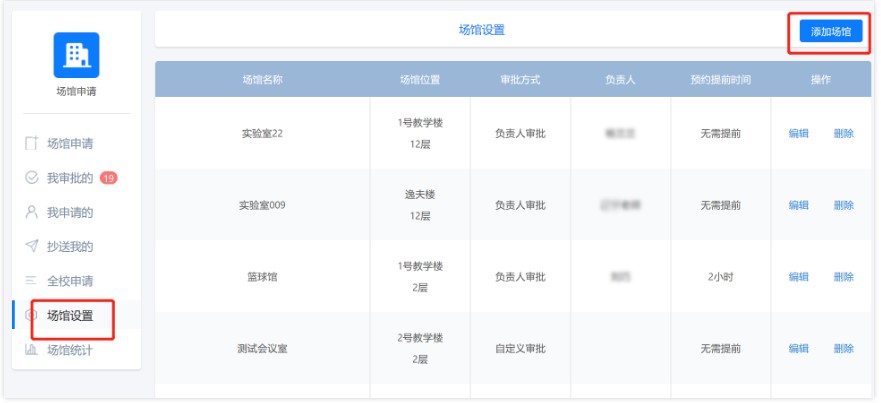Screen dimensions: 881x403
Task: Delete the 篮球馆 row
Action: point(844,277)
